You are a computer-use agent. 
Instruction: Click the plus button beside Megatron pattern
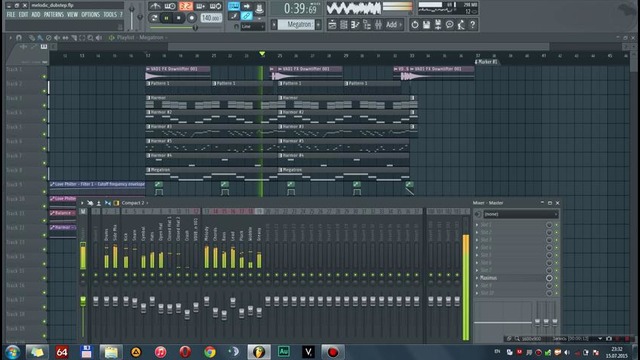(x=318, y=24)
